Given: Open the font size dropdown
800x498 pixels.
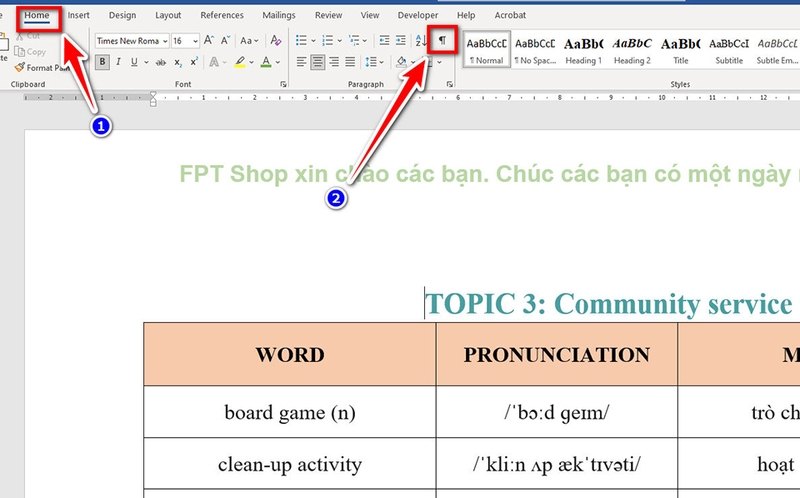Looking at the screenshot, I should (x=195, y=41).
